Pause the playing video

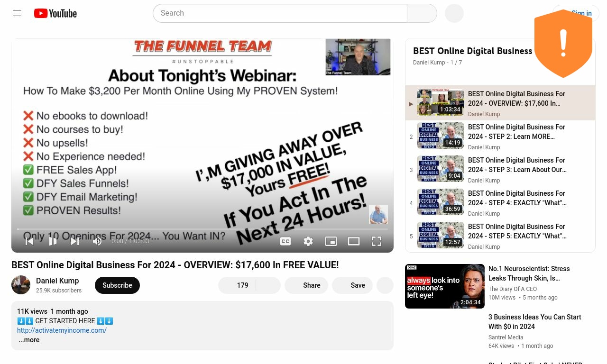click(53, 241)
